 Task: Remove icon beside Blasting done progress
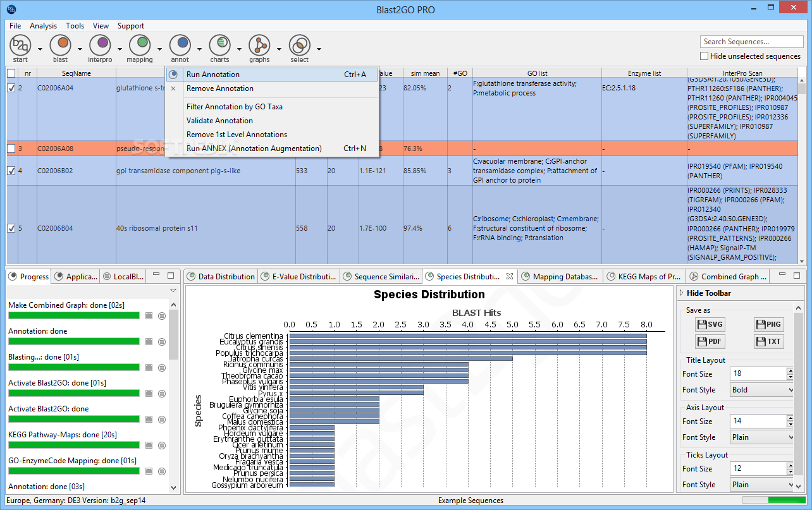[162, 367]
